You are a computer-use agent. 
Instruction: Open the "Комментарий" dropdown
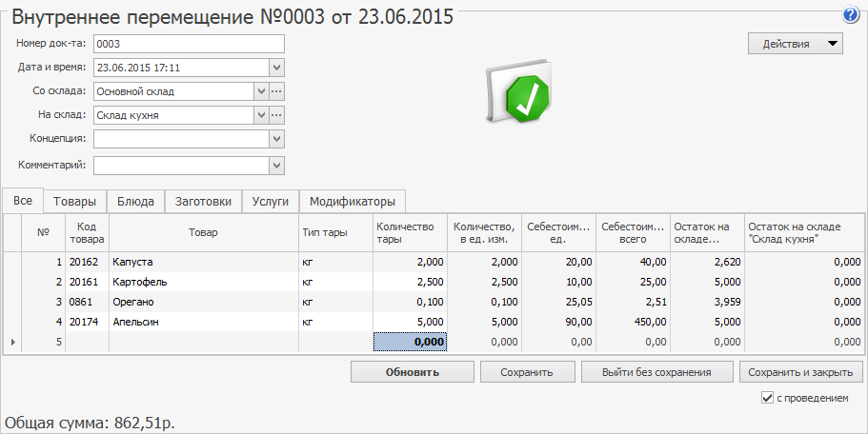pos(276,166)
